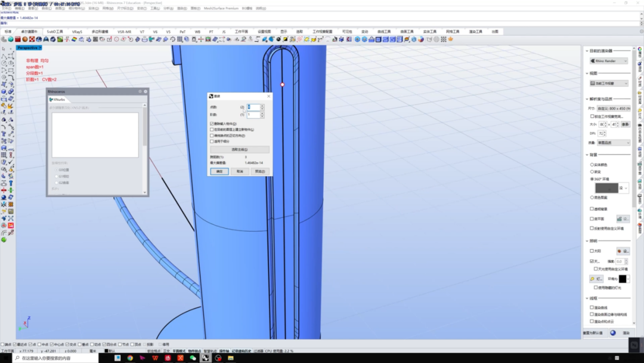Toggle 'Delete input objects' checkbox in rebuild dialog
644x363 pixels.
point(212,124)
